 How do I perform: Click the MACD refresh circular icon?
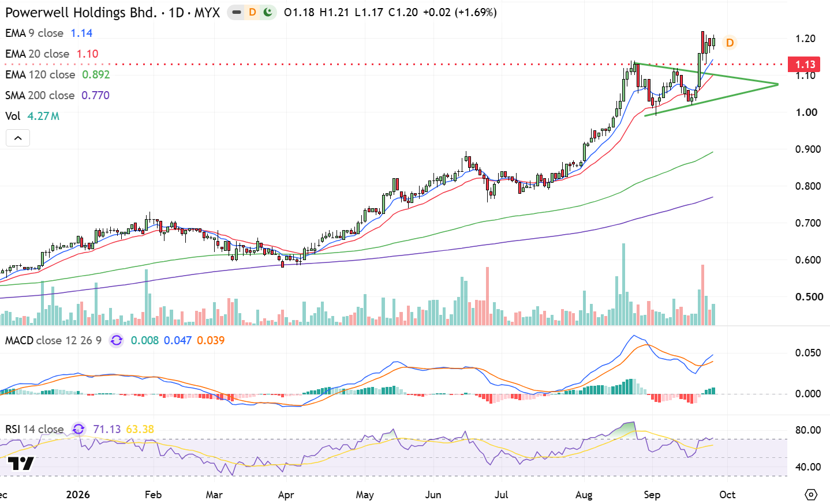click(x=116, y=340)
